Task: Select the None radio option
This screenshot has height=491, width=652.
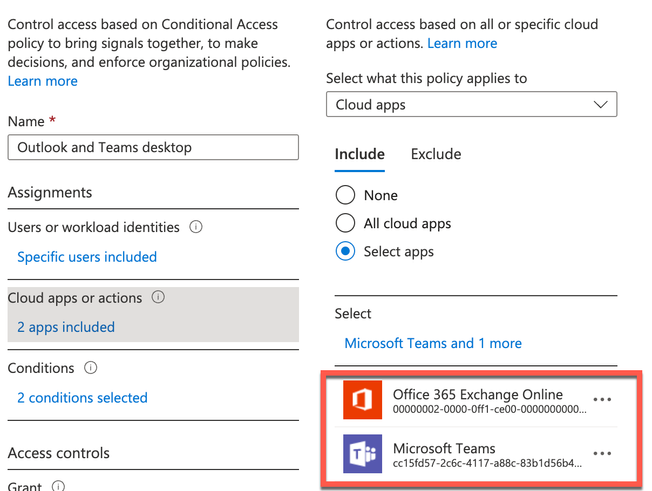Action: [345, 195]
